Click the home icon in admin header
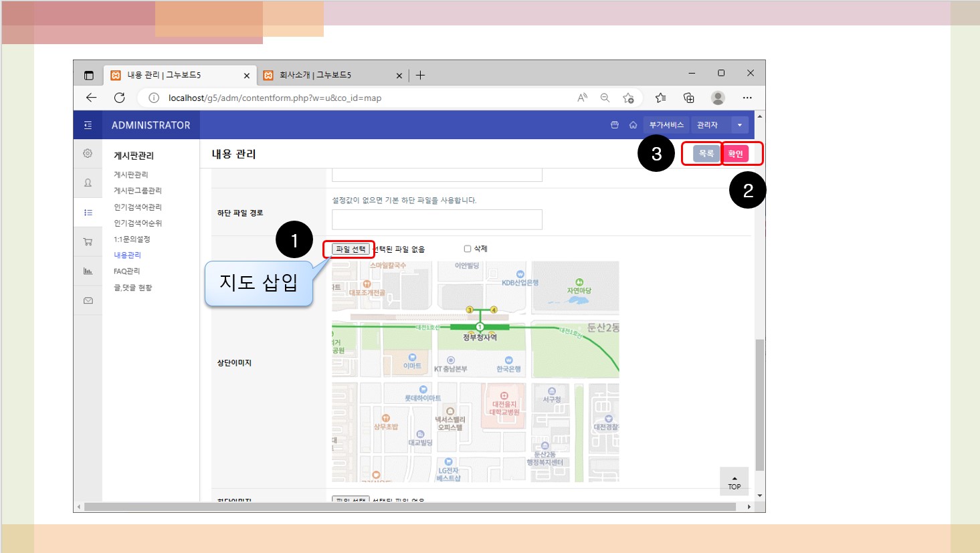Viewport: 980px width, 553px height. pyautogui.click(x=633, y=125)
